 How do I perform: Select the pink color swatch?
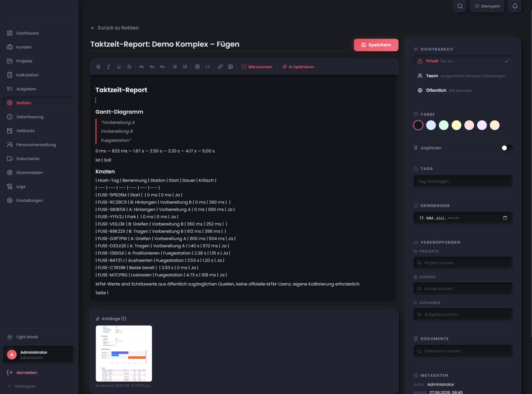pyautogui.click(x=469, y=125)
